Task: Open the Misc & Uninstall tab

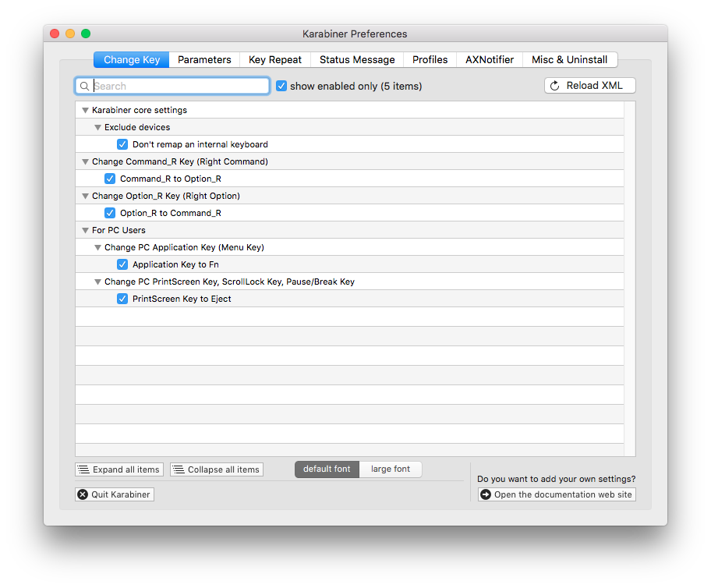Action: click(x=570, y=60)
